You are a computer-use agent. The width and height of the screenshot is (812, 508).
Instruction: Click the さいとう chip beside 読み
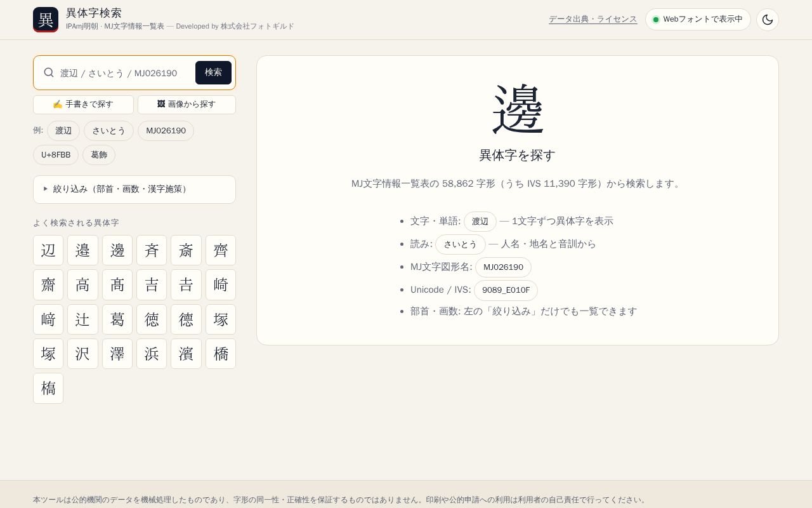pyautogui.click(x=460, y=244)
